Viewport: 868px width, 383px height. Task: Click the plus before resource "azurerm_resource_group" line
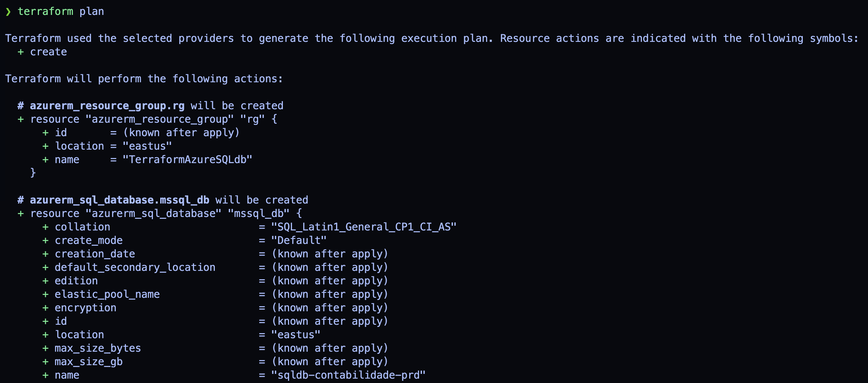pyautogui.click(x=21, y=119)
